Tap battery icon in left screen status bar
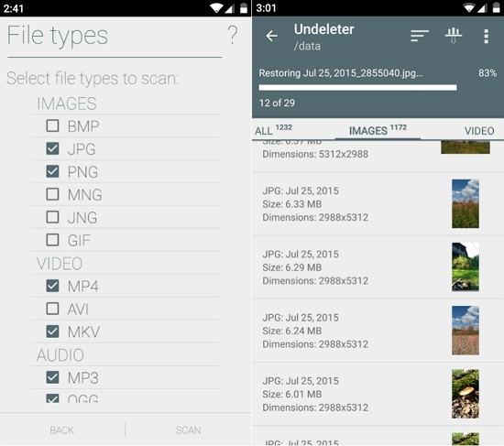 [244, 8]
